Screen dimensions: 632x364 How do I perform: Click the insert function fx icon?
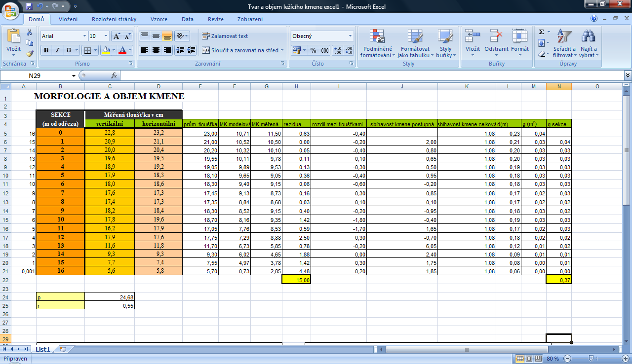point(114,75)
